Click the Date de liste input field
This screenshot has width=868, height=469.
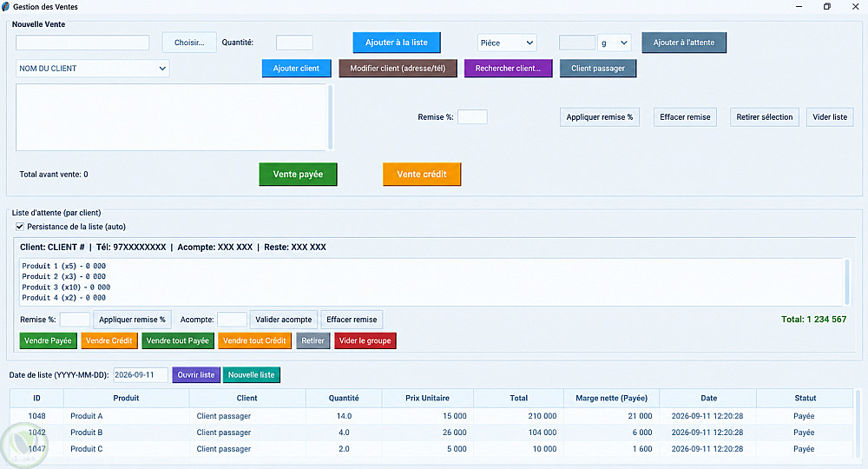141,375
